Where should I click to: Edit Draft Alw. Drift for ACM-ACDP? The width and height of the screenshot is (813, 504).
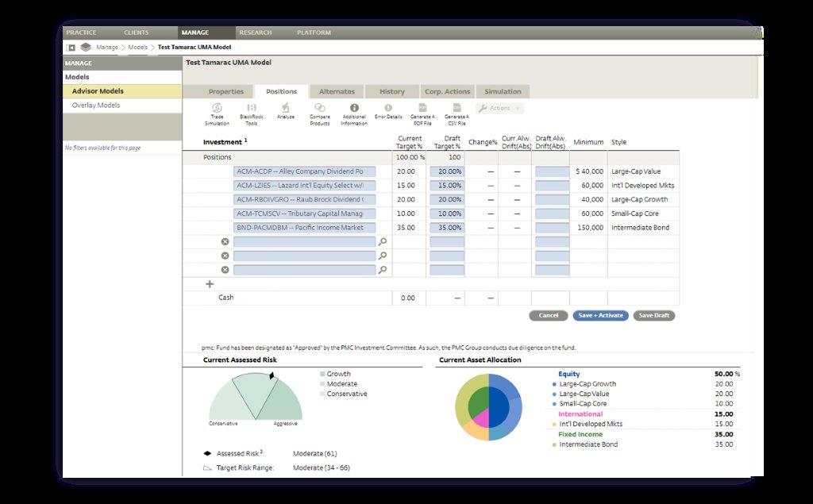(553, 171)
